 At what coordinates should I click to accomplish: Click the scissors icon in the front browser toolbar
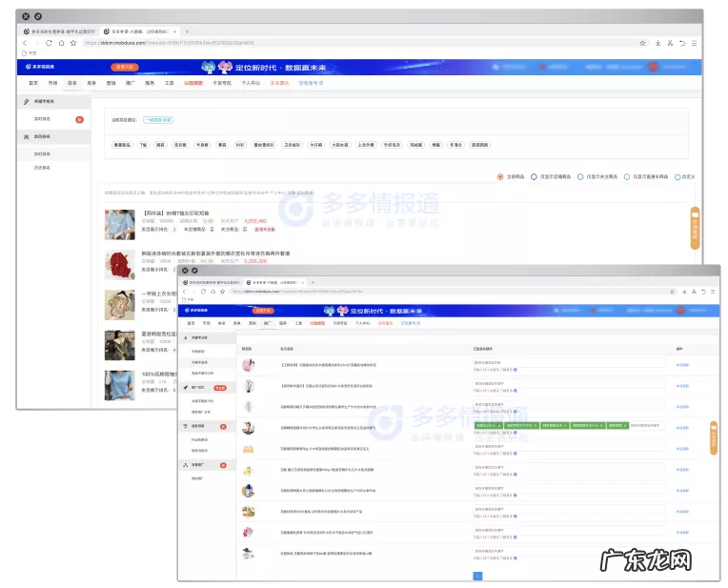click(x=694, y=292)
